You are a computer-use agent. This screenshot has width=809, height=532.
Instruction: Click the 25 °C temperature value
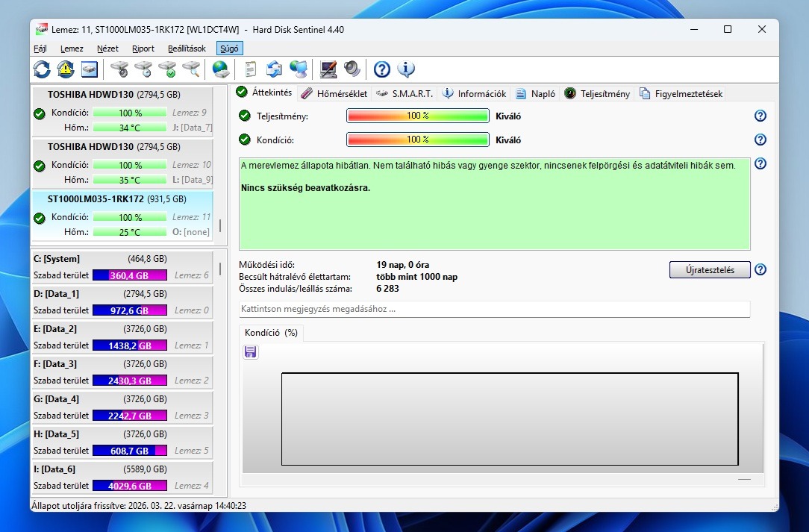(130, 232)
